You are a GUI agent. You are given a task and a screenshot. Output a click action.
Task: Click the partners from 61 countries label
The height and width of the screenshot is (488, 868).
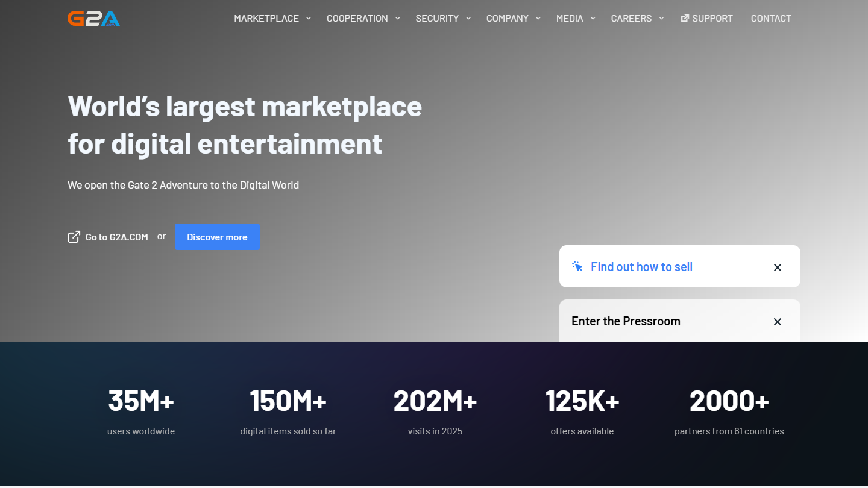click(x=729, y=431)
